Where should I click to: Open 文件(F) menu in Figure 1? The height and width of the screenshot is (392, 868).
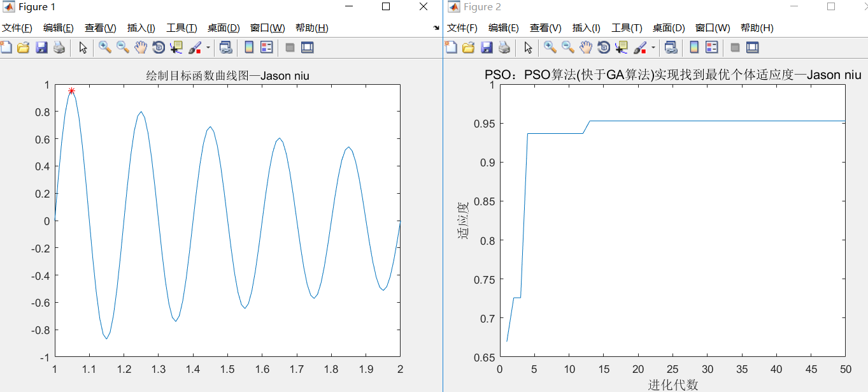tap(17, 28)
